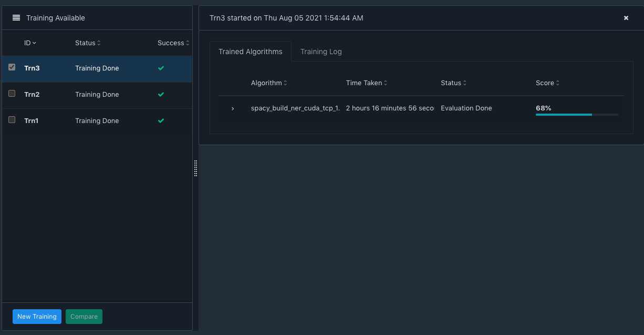Expand the spacy_build_ner_cuda algorithm row
644x335 pixels.
click(233, 108)
